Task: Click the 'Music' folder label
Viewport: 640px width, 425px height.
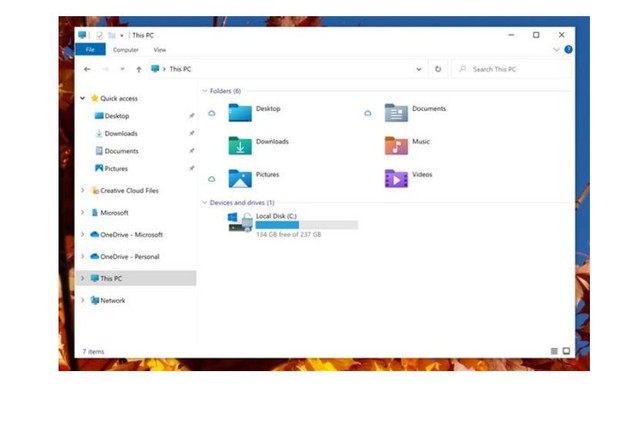Action: [421, 141]
